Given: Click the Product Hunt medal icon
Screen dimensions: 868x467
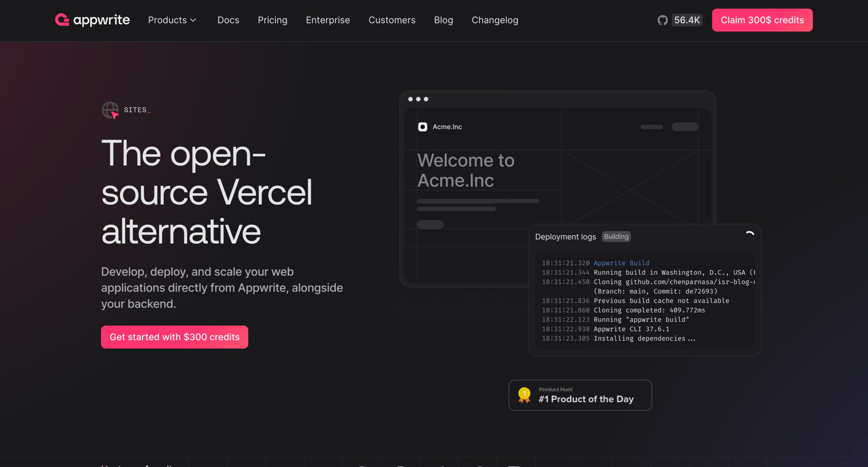Looking at the screenshot, I should click(x=524, y=395).
